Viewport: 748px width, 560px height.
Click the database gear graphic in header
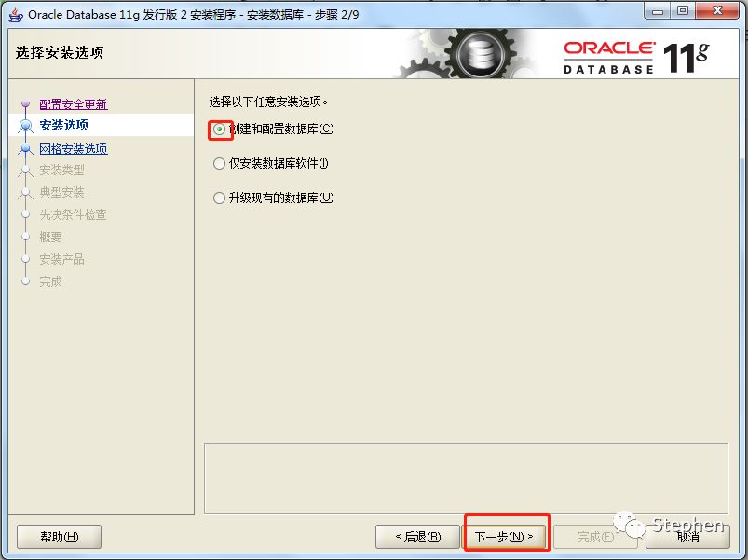point(481,53)
